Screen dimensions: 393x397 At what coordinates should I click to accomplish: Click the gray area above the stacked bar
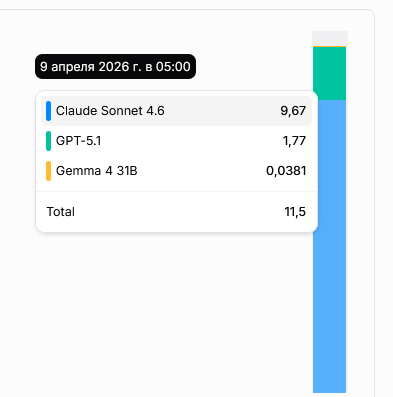coord(330,38)
